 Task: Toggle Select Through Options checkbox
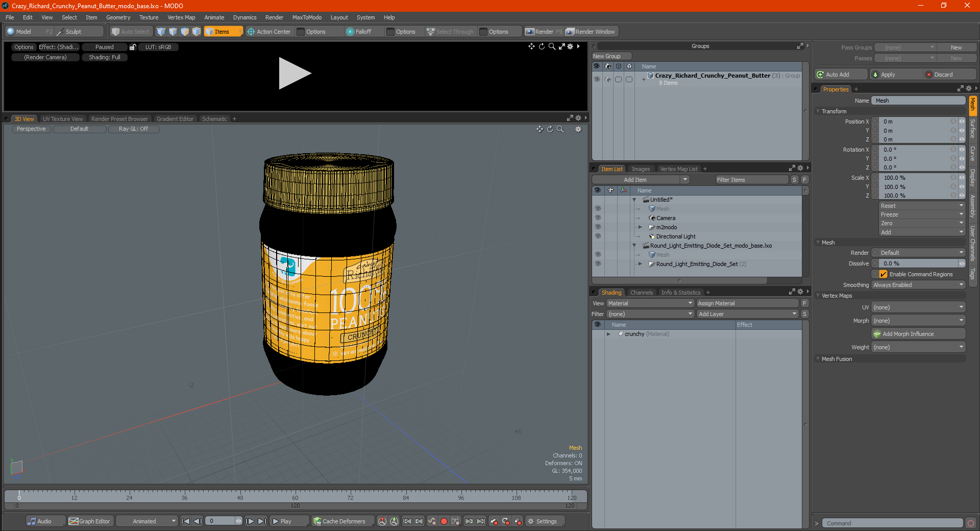point(483,32)
